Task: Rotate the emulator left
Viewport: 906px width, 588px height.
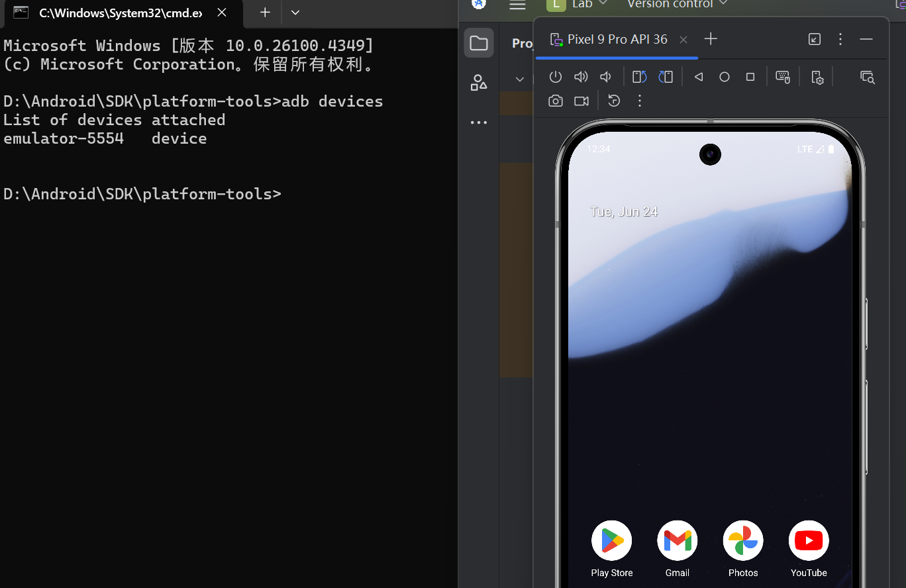Action: [639, 77]
